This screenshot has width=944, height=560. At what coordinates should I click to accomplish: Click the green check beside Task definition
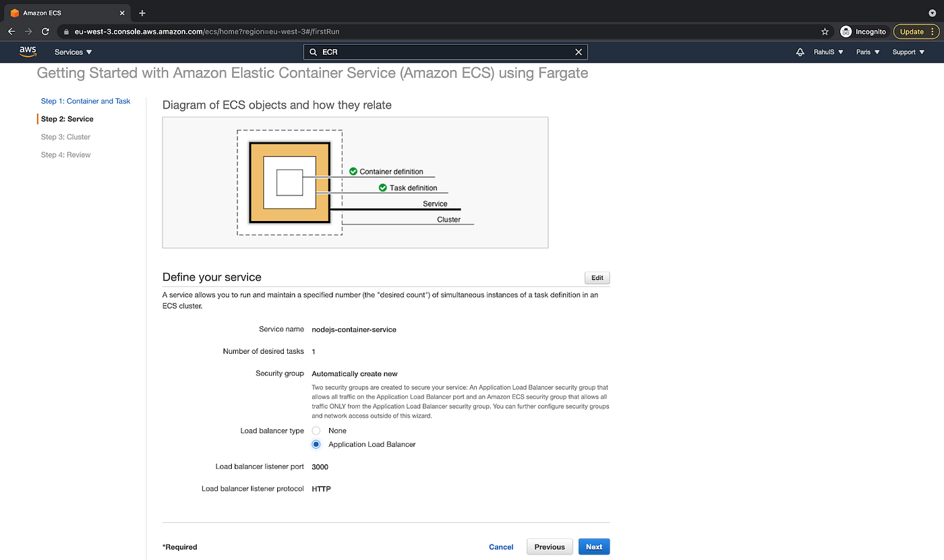click(383, 187)
